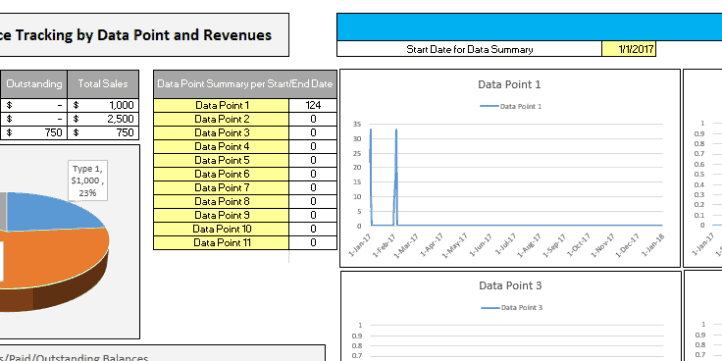Select the zero value beside Data Point 11
Image resolution: width=722 pixels, height=361 pixels.
pos(313,243)
